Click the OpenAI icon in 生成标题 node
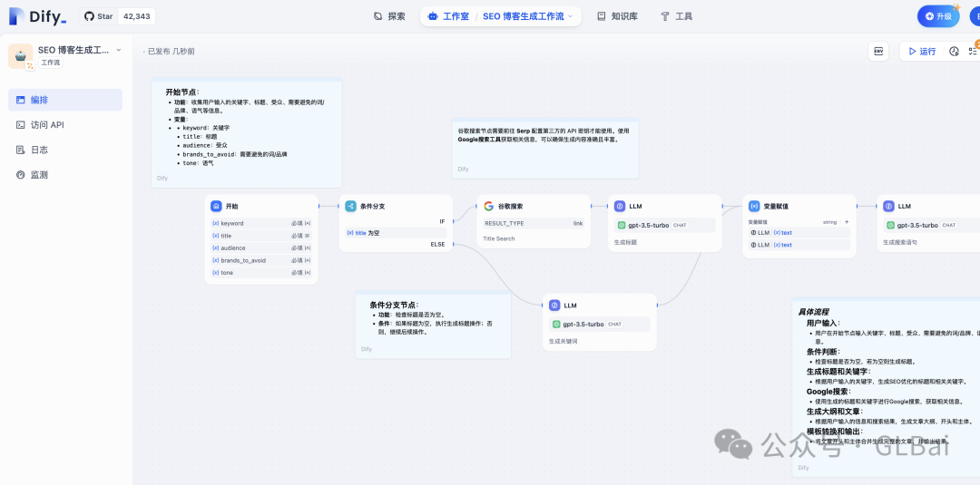This screenshot has height=485, width=980. point(622,226)
